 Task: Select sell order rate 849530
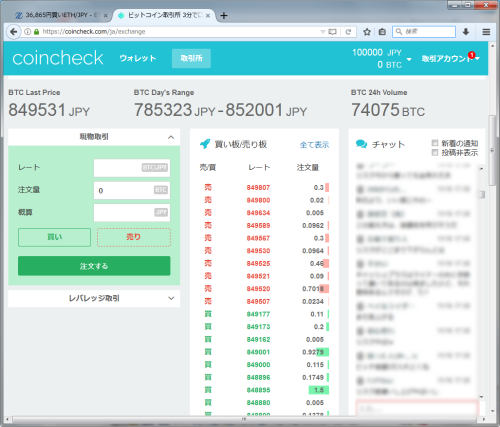pyautogui.click(x=258, y=251)
